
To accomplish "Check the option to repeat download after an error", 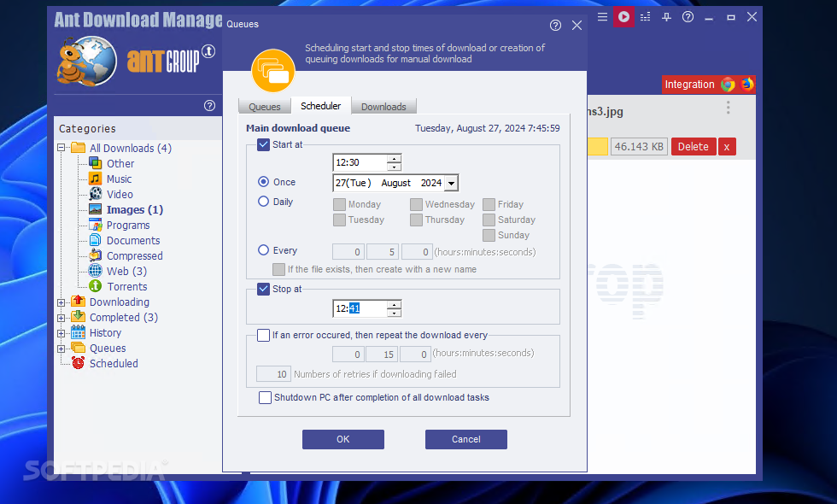I will pos(263,335).
